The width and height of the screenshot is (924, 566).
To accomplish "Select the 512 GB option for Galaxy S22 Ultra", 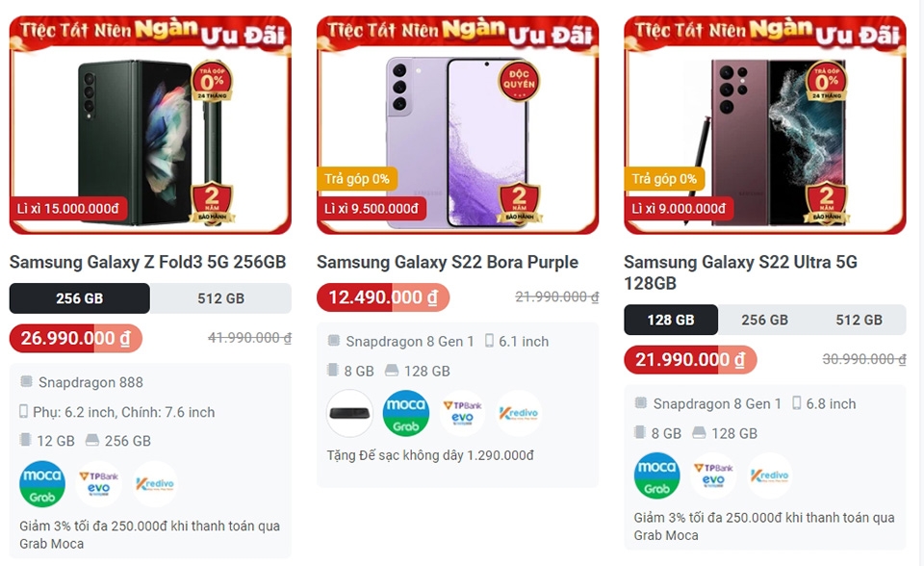I will click(x=865, y=320).
